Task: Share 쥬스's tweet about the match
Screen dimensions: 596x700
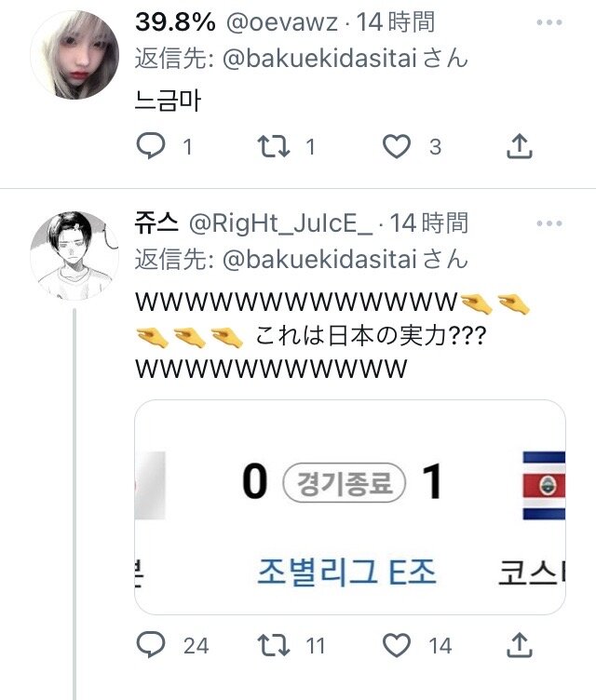Action: (x=520, y=645)
